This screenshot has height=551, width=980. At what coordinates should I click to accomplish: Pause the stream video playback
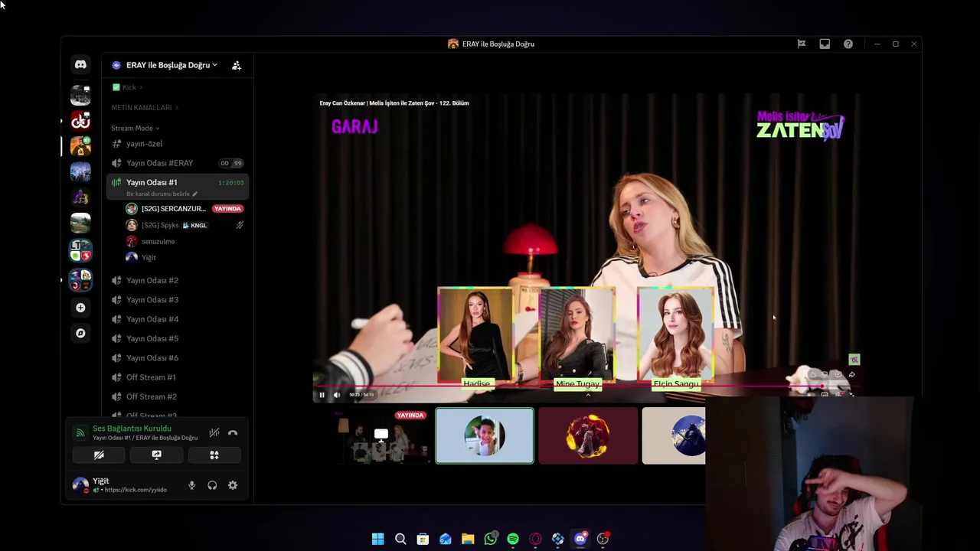322,395
